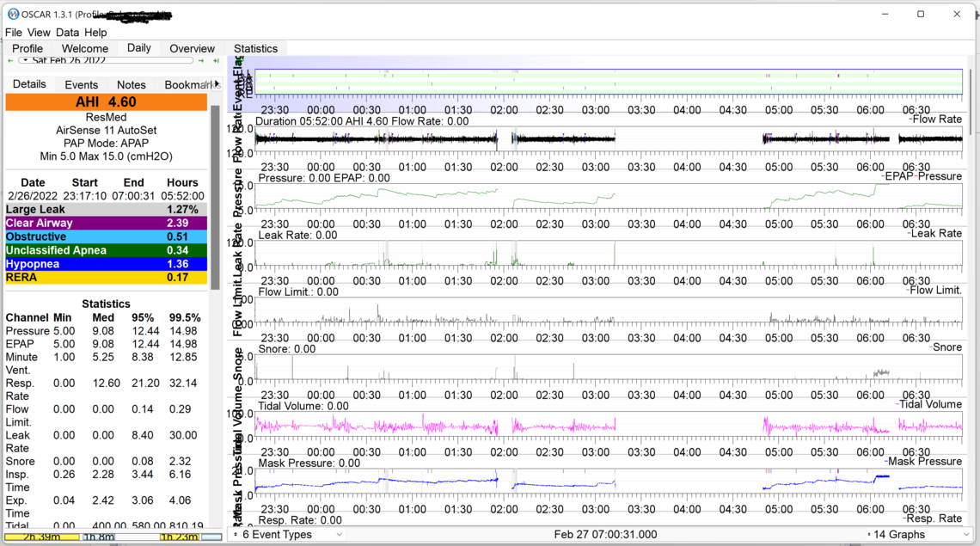Screen dimensions: 980x546
Task: Click the Snore legend label
Action: click(x=947, y=347)
